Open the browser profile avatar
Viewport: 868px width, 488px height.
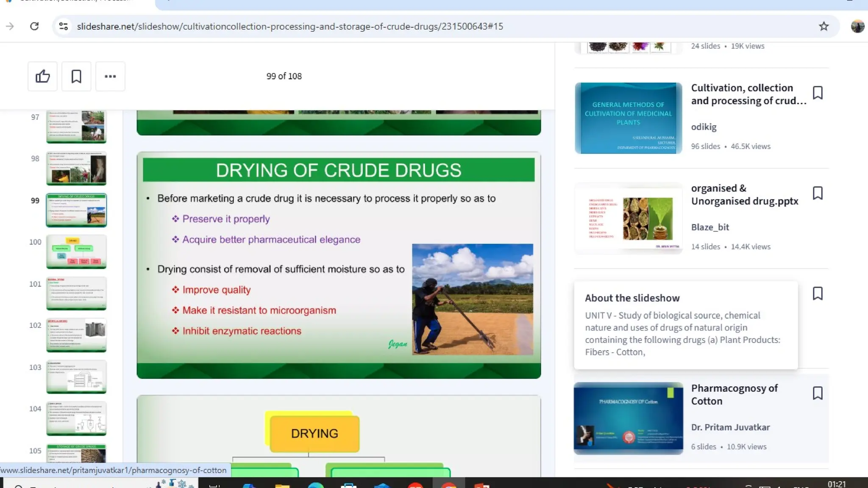coord(857,26)
